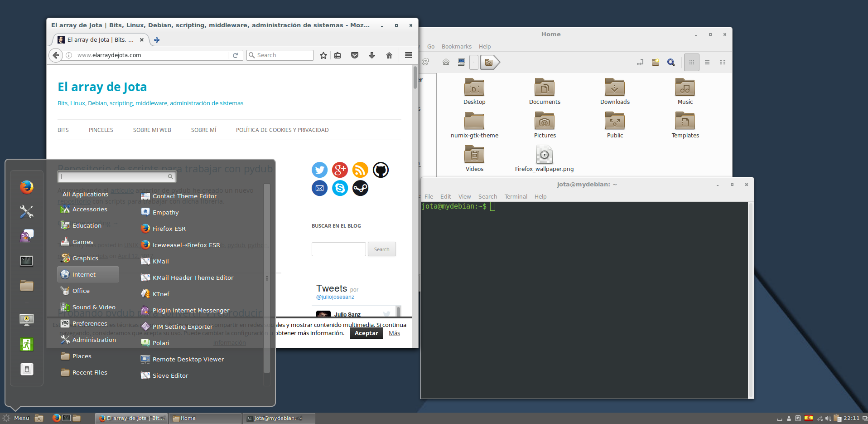Launch terminal from the menu favorites sidebar
868x424 pixels.
(x=27, y=261)
